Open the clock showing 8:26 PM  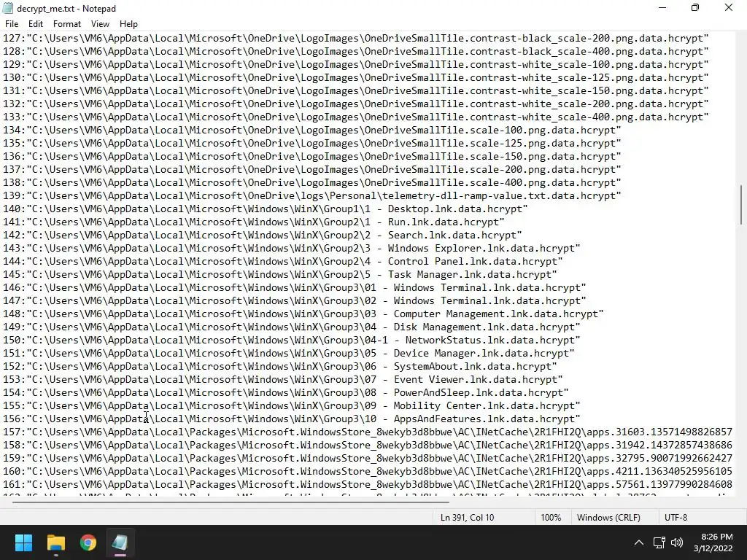click(x=713, y=542)
